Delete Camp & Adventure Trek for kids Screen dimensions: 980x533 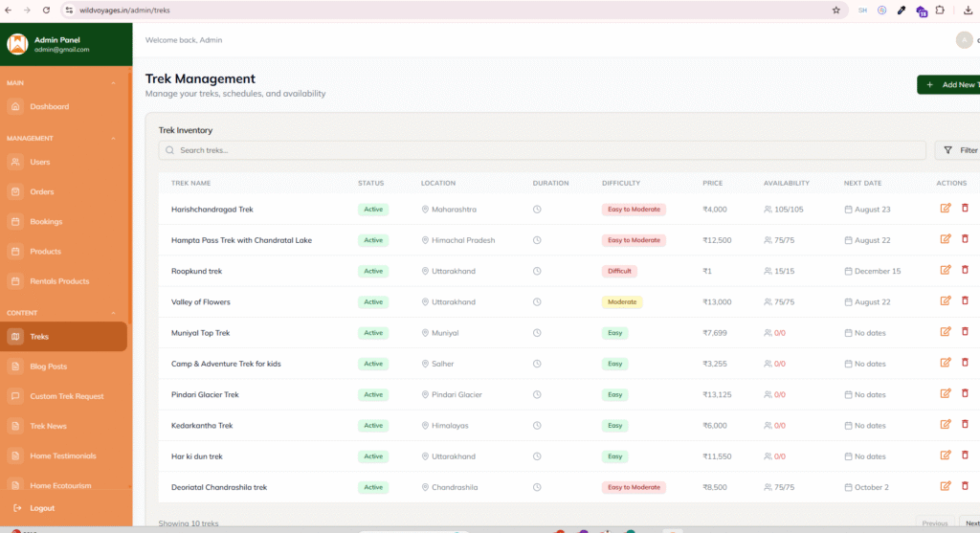[965, 363]
